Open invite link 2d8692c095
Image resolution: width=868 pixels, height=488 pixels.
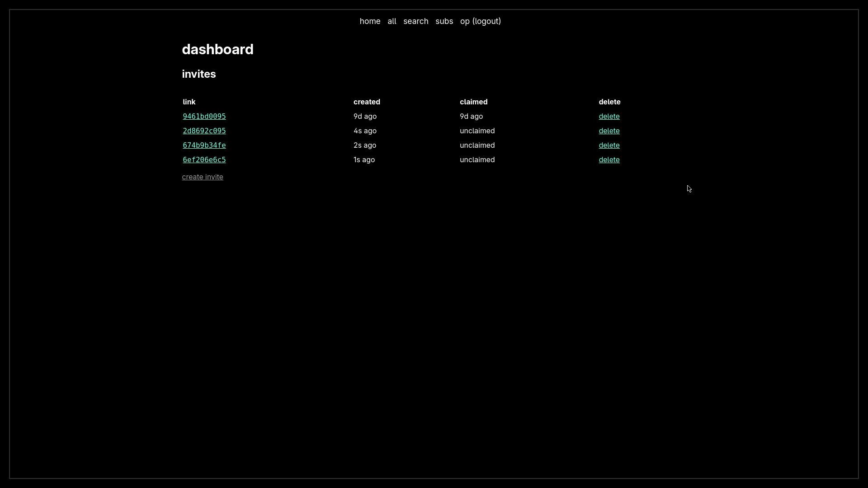(204, 131)
